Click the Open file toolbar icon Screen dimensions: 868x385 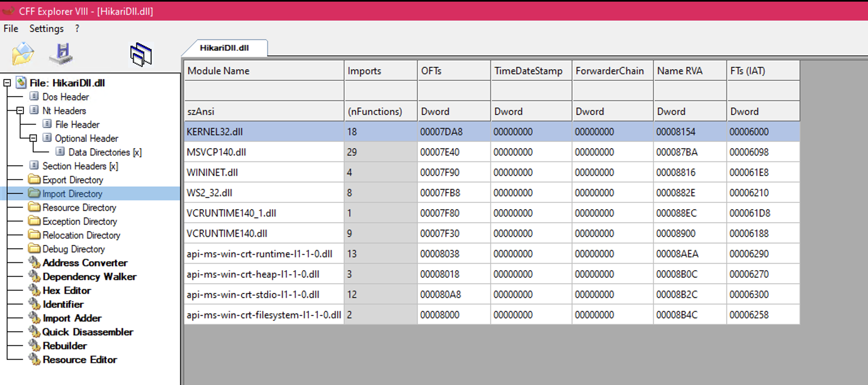(x=23, y=53)
